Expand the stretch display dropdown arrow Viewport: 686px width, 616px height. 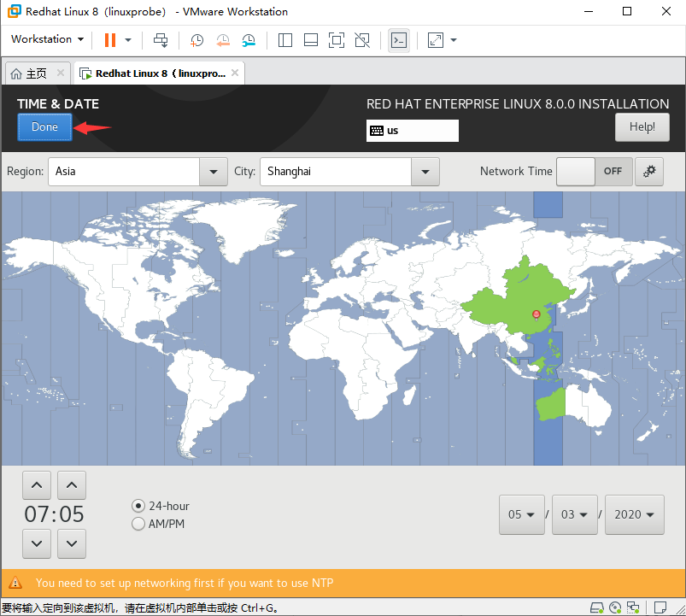(x=454, y=40)
